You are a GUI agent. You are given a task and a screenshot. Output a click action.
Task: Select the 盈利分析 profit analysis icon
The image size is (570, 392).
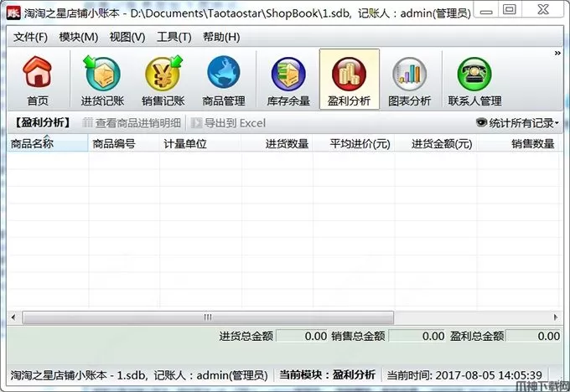click(349, 80)
